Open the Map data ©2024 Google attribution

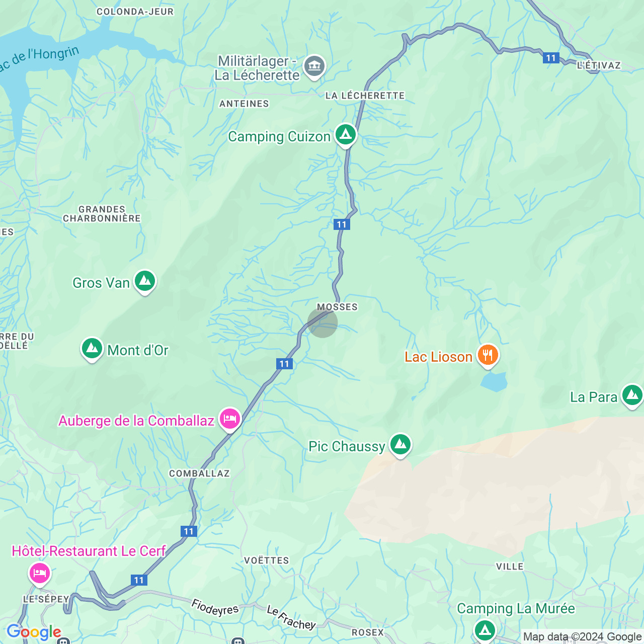[582, 637]
